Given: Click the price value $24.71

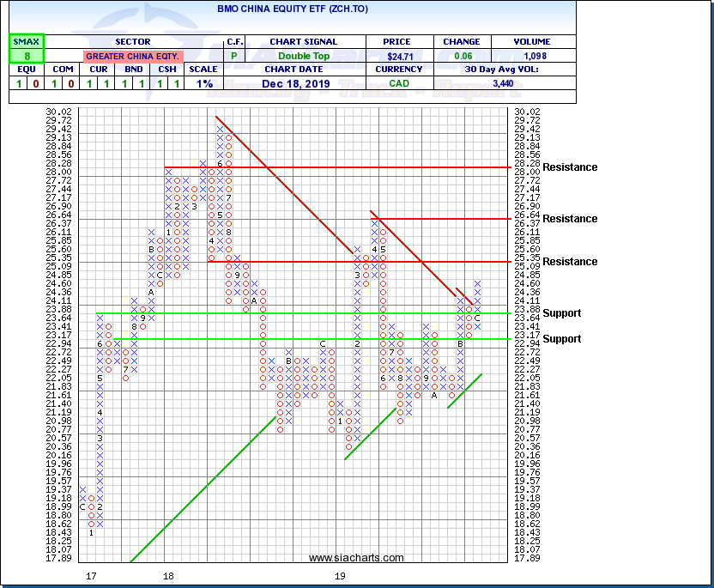Looking at the screenshot, I should 398,56.
